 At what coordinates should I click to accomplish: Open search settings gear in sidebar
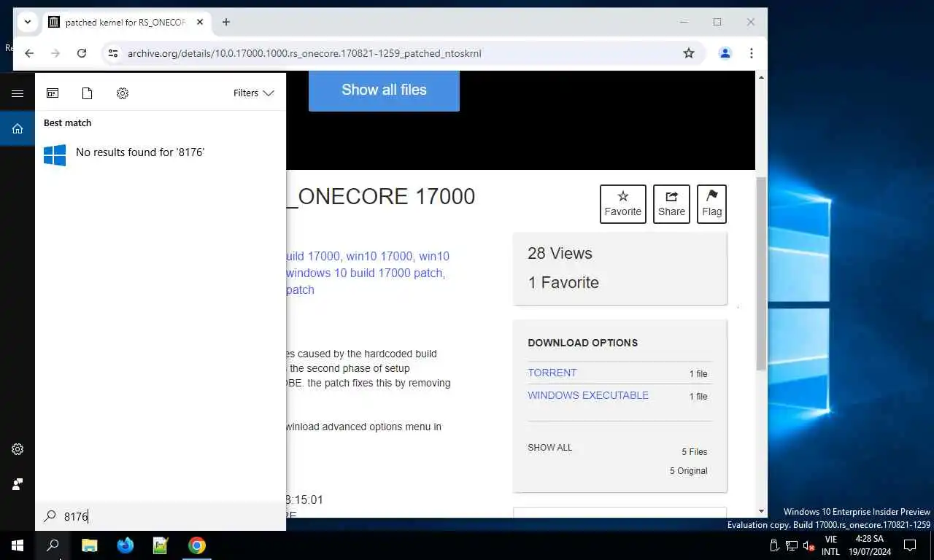tap(18, 449)
